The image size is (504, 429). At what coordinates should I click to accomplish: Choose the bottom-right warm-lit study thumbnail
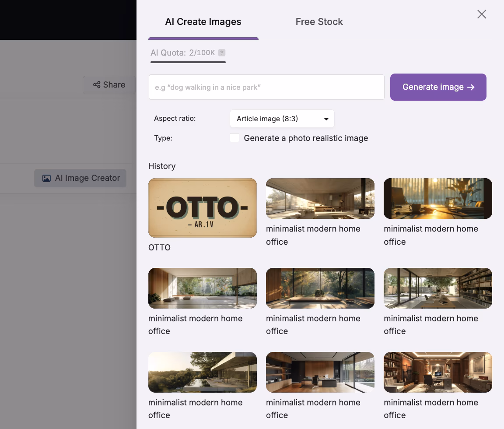pos(438,372)
